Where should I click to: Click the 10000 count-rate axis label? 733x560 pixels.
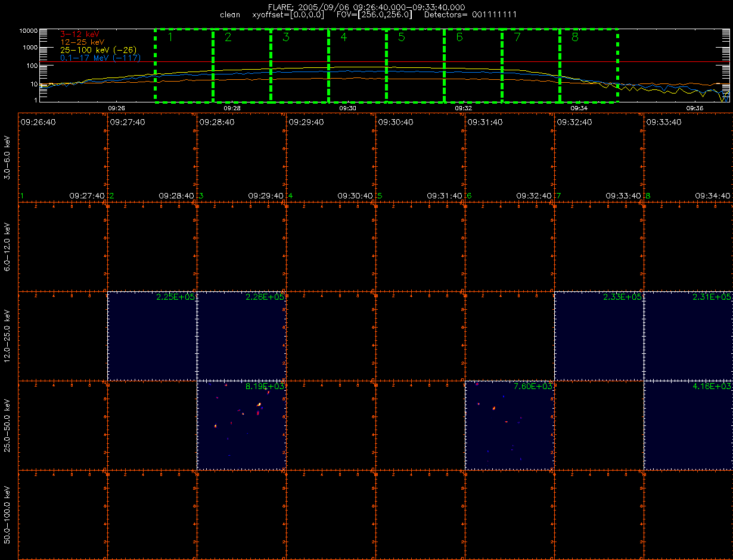click(x=29, y=30)
